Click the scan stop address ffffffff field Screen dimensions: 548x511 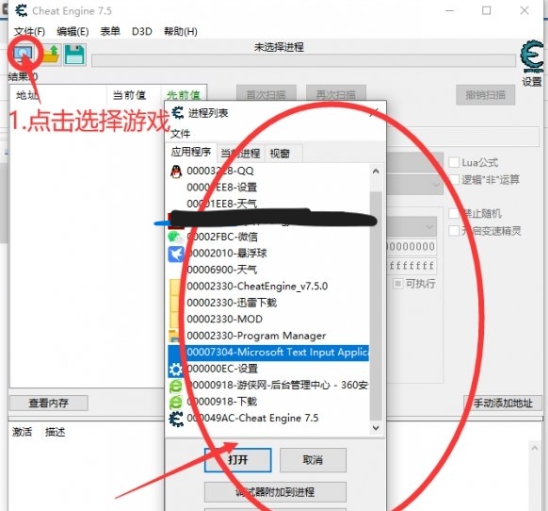click(x=411, y=266)
